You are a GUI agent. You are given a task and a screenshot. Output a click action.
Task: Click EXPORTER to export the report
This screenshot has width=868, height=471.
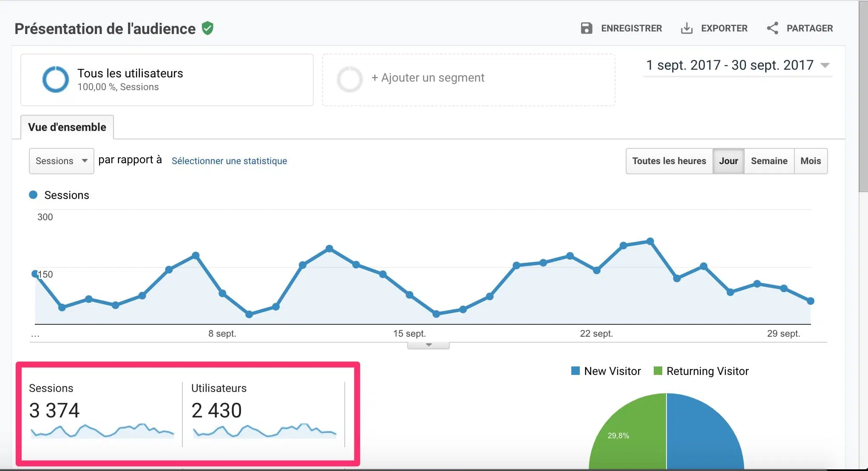[x=724, y=28]
